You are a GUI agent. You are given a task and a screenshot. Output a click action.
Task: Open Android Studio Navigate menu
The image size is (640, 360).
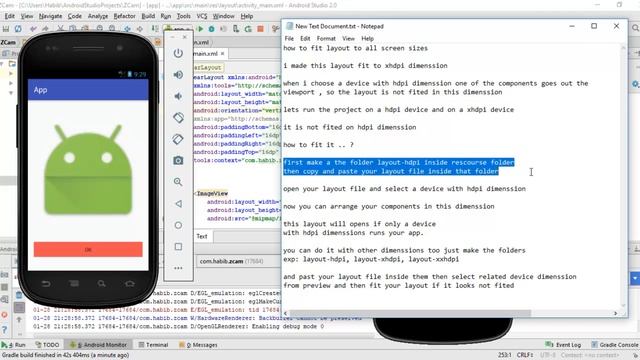51,16
